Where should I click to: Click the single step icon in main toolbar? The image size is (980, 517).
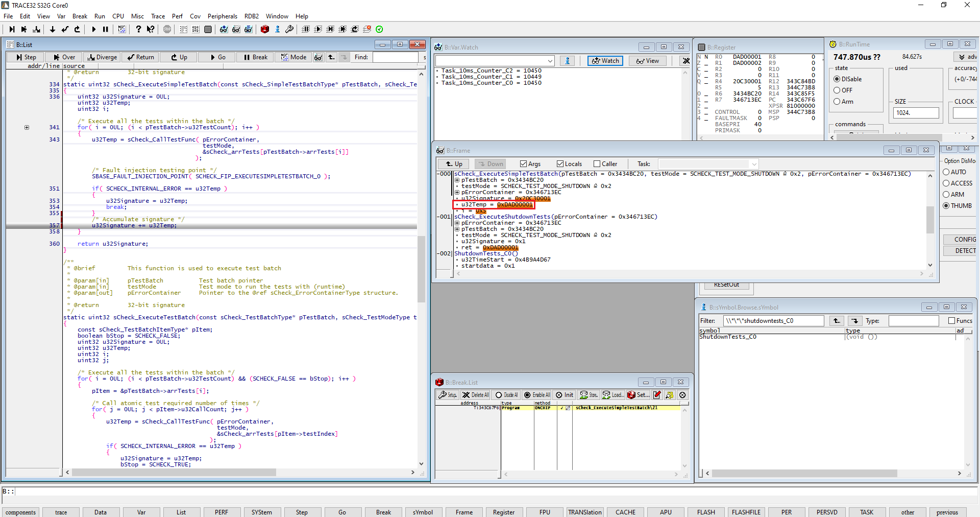(x=12, y=29)
